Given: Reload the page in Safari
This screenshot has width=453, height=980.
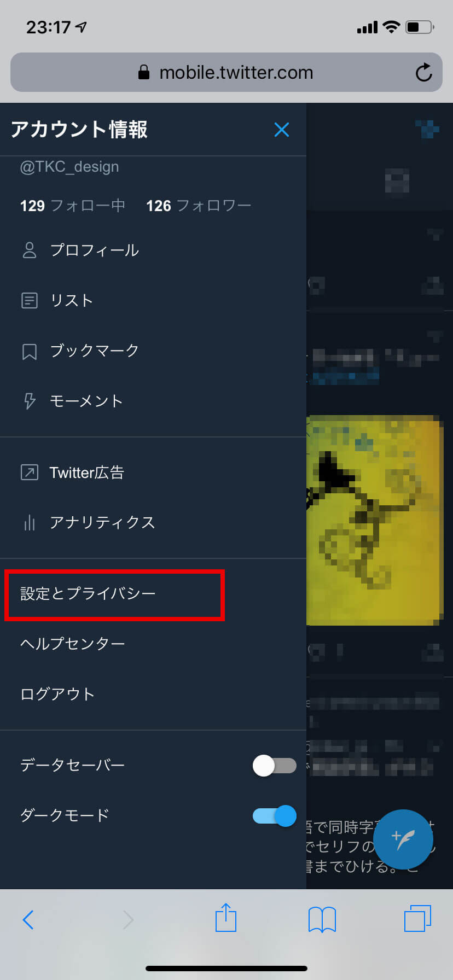Looking at the screenshot, I should 423,72.
